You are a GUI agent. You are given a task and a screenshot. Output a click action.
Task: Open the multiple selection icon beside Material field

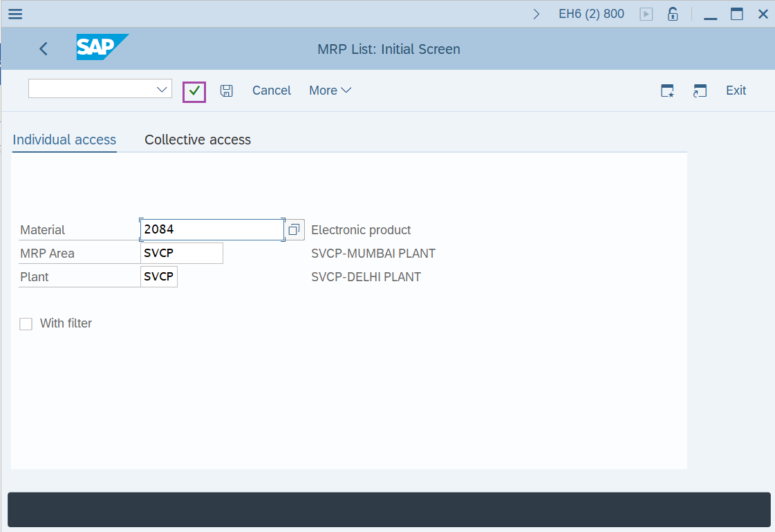click(x=294, y=229)
